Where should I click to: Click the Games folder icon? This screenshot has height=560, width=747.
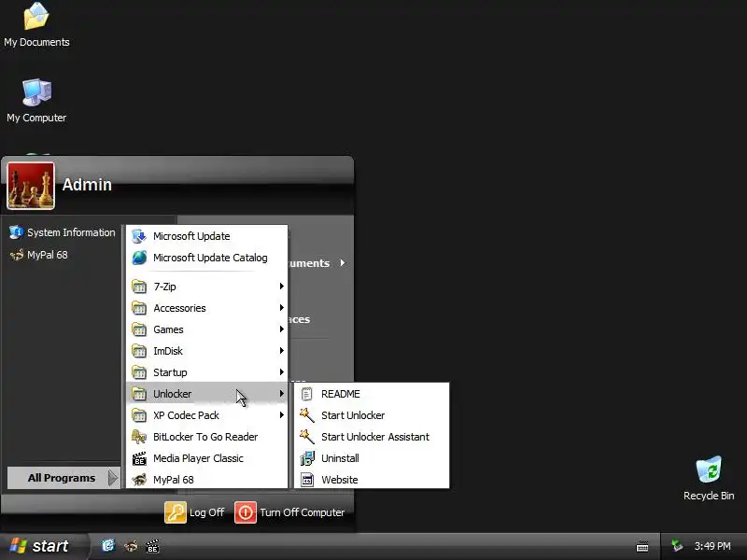pyautogui.click(x=139, y=329)
